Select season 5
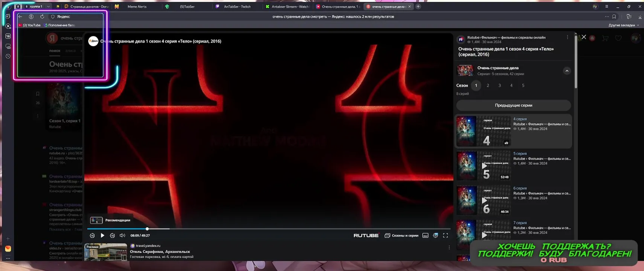Image resolution: width=644 pixels, height=271 pixels. tap(523, 85)
